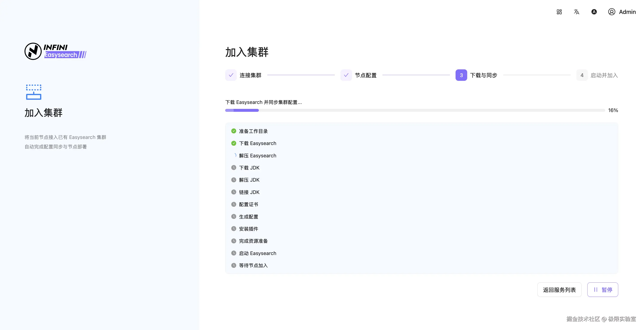
Task: Click step 3 下载与同步 indicator
Action: click(x=461, y=75)
